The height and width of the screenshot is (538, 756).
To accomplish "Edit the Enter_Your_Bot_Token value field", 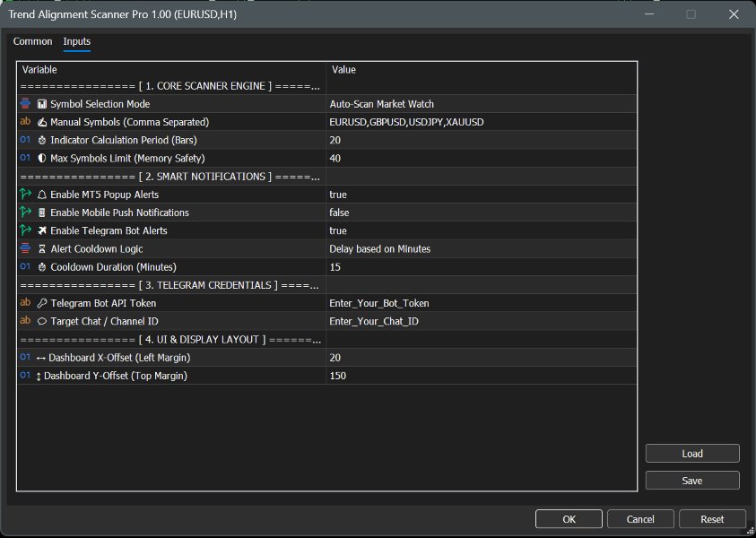I will [x=482, y=303].
